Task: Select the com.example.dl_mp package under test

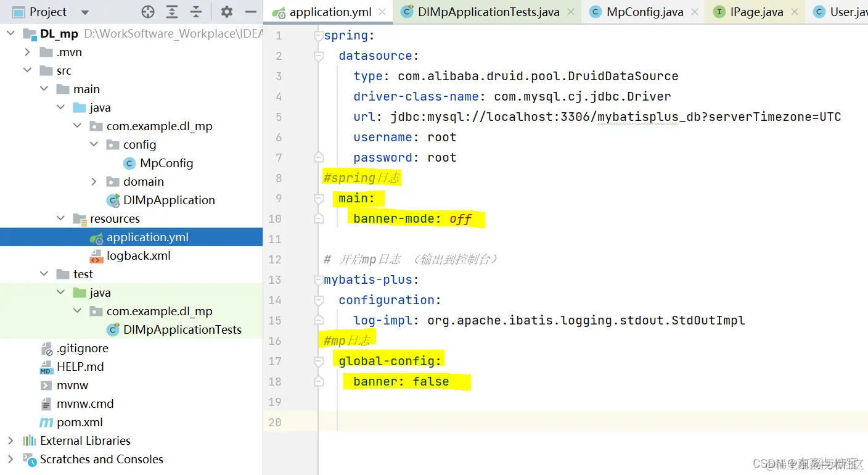Action: tap(160, 312)
